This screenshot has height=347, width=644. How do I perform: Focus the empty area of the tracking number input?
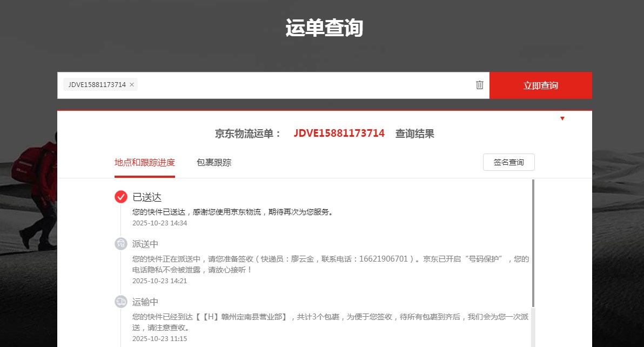[x=303, y=85]
